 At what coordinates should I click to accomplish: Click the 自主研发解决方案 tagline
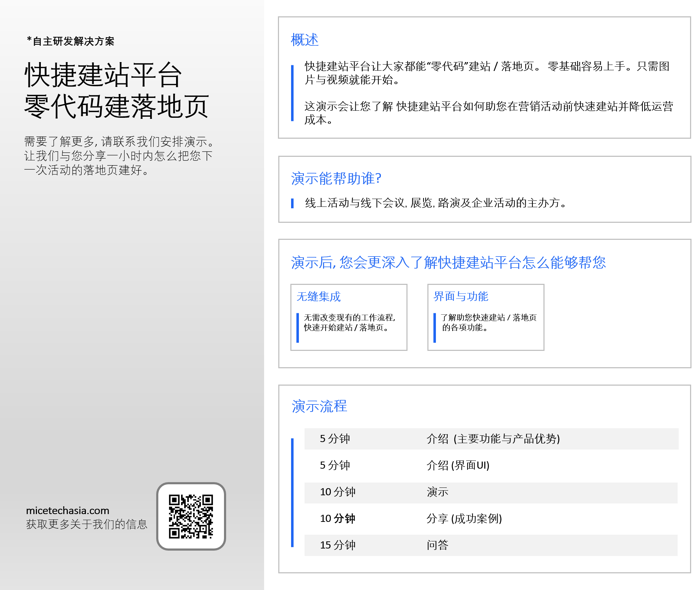coord(71,41)
